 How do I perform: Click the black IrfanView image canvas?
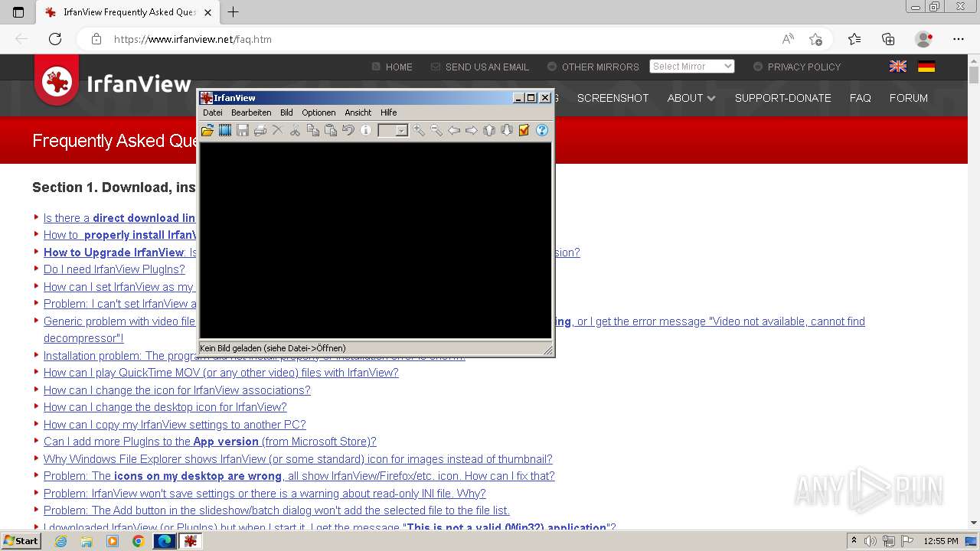click(375, 240)
